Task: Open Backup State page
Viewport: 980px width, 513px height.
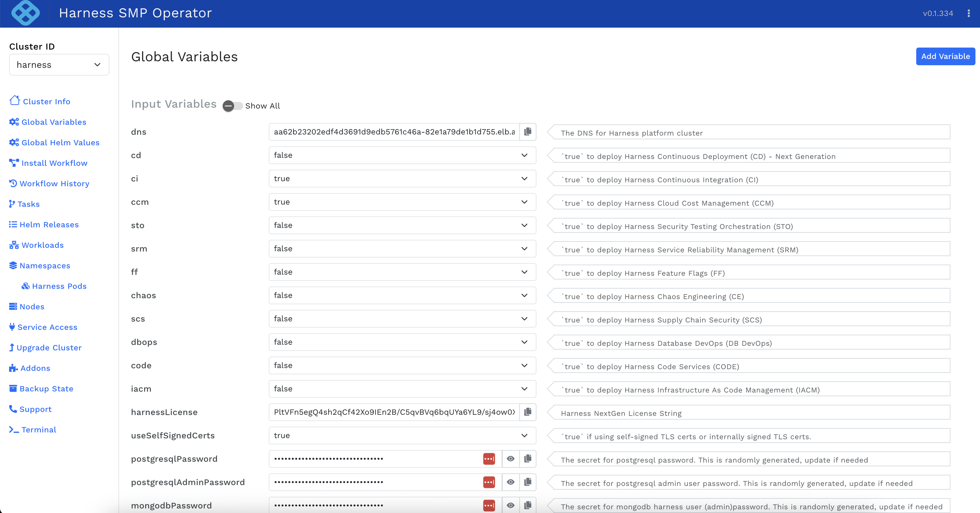Action: (42, 389)
